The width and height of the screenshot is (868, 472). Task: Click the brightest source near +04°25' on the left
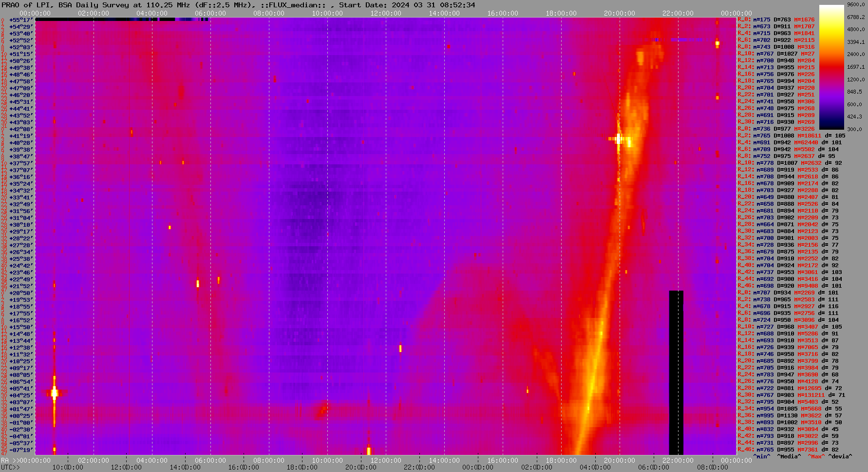pos(54,393)
